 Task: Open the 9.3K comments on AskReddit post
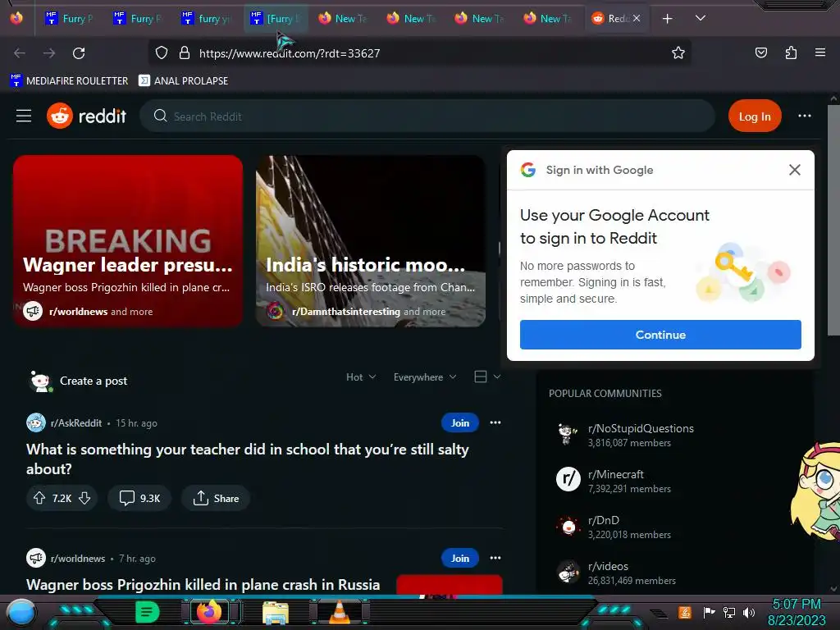[139, 498]
